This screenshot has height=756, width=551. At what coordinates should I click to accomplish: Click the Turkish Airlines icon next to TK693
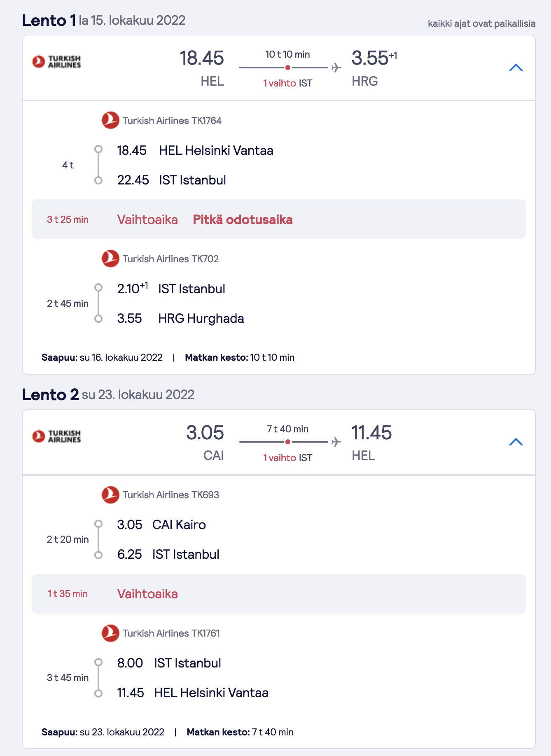110,495
